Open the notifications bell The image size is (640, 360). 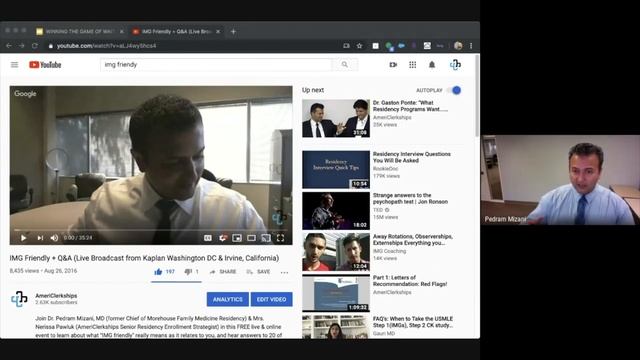pyautogui.click(x=432, y=64)
